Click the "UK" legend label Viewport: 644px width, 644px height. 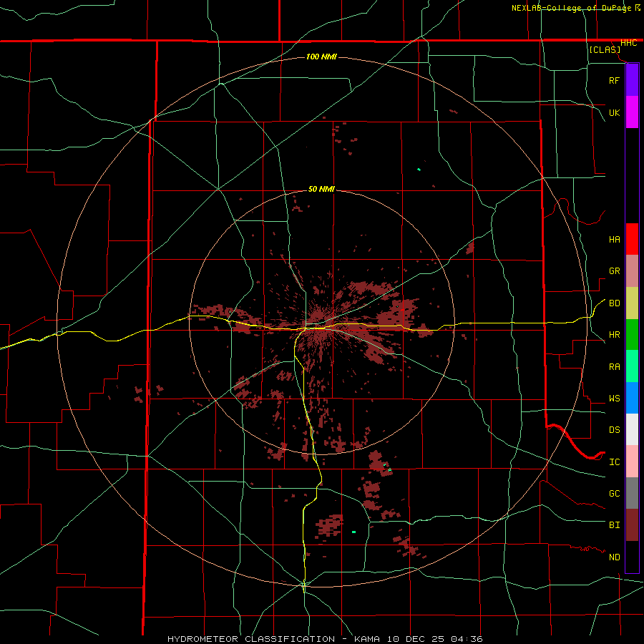click(614, 112)
